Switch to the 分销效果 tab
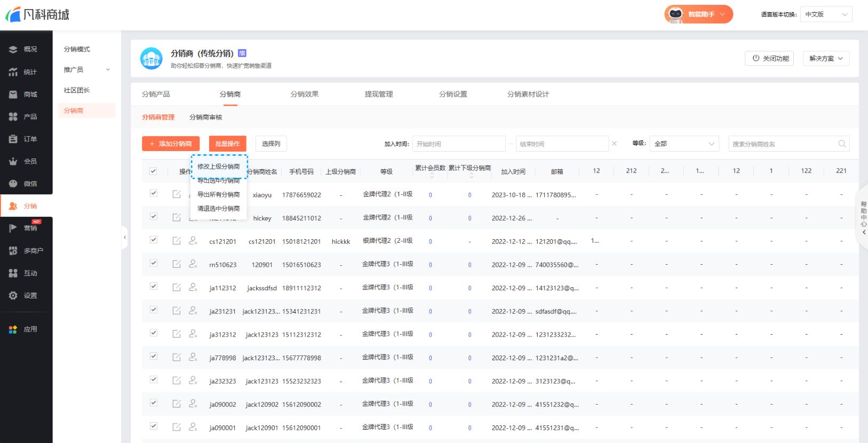This screenshot has height=443, width=868. click(x=305, y=94)
